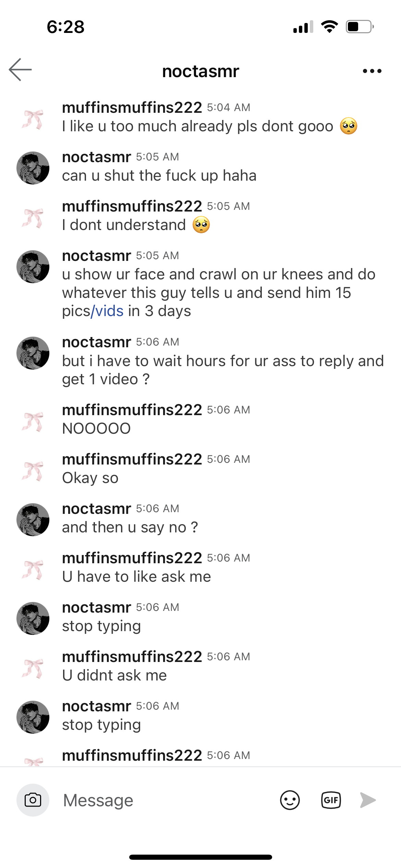
Task: Tap the home indicator bar at bottom
Action: point(200,857)
